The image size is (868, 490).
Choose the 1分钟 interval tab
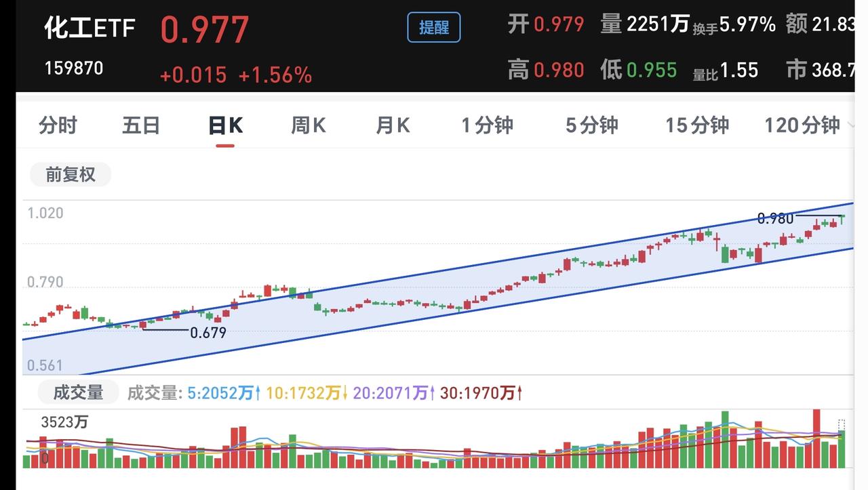[488, 125]
